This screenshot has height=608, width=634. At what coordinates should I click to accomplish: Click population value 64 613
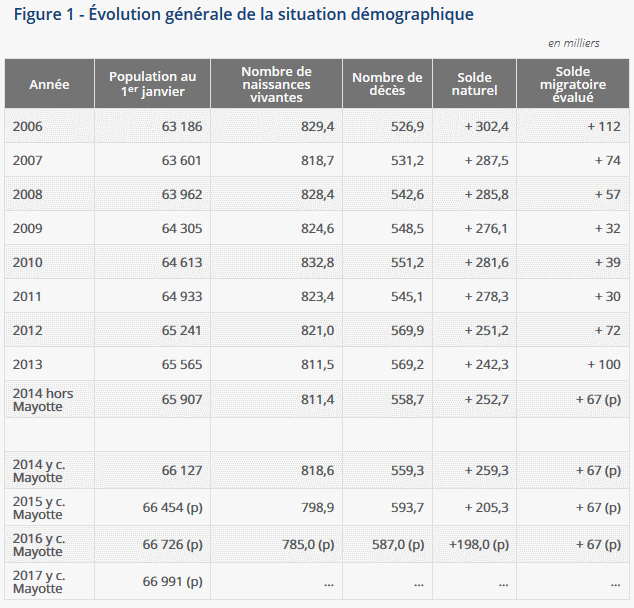pos(182,262)
